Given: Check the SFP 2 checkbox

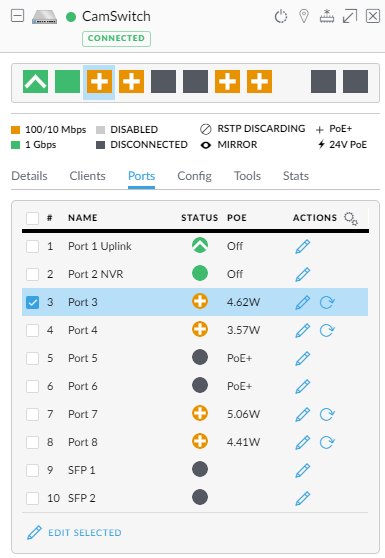Looking at the screenshot, I should (x=32, y=498).
